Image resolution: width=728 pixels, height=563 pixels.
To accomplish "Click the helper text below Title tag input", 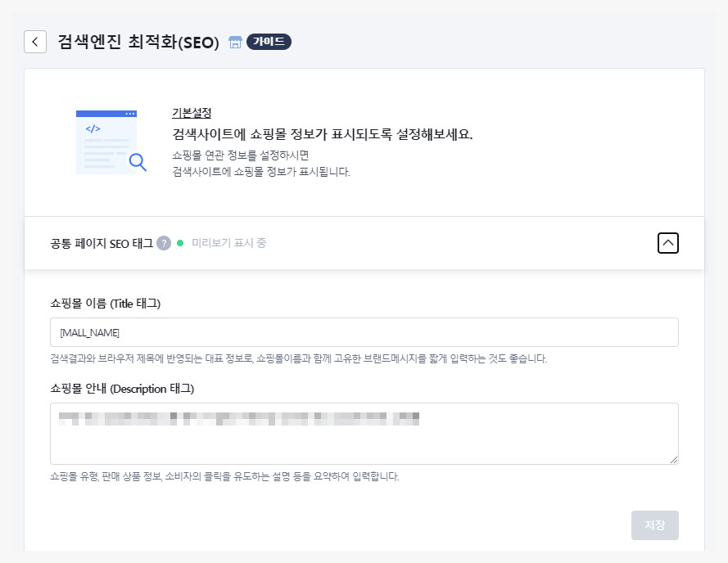I will [298, 358].
